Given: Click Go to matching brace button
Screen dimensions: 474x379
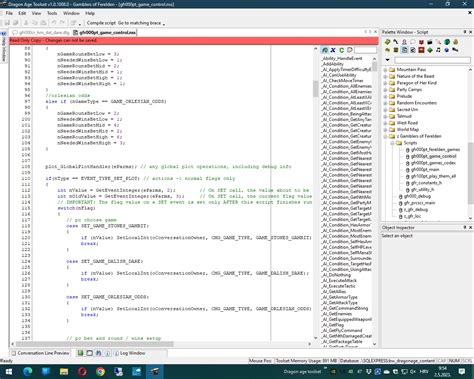Looking at the screenshot, I should click(x=139, y=23).
